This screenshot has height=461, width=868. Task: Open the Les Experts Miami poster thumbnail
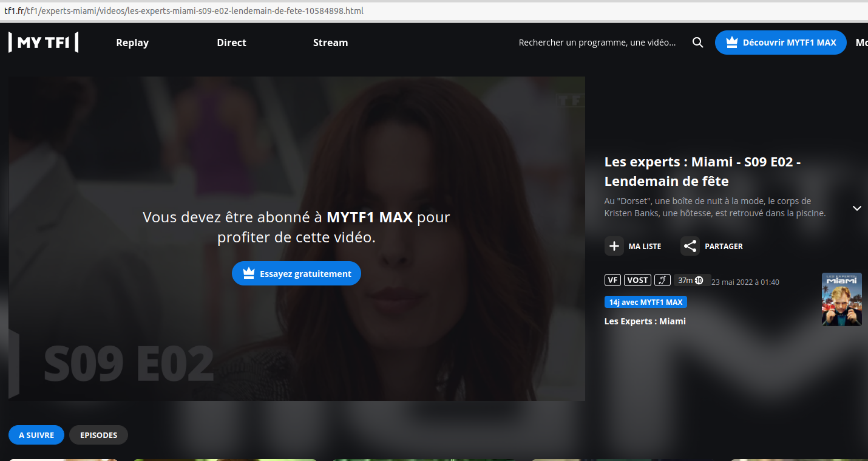842,299
